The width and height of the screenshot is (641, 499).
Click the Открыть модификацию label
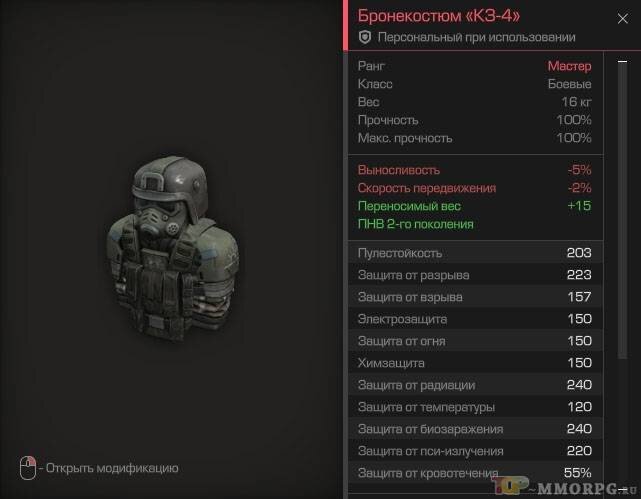click(112, 468)
